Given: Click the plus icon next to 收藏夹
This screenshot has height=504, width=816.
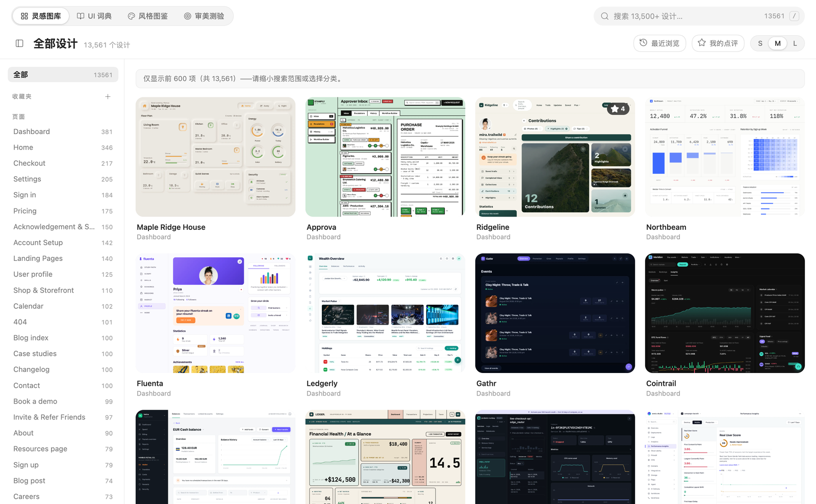Looking at the screenshot, I should (x=108, y=96).
